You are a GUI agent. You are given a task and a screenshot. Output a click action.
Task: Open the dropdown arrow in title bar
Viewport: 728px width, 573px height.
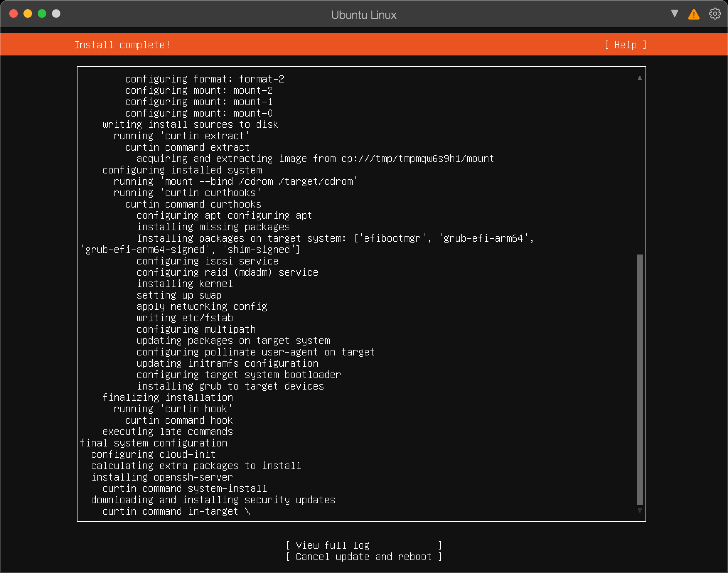(674, 14)
